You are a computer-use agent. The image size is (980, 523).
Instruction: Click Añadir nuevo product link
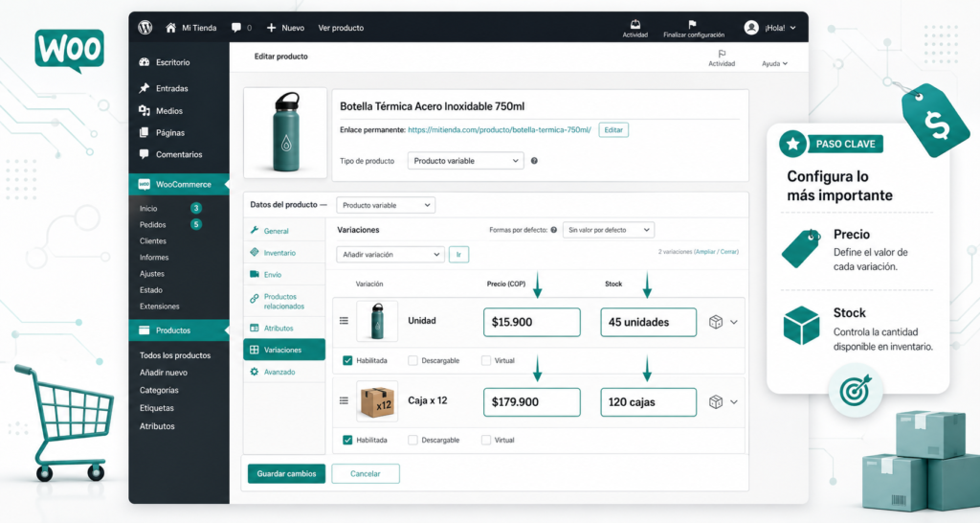[163, 373]
